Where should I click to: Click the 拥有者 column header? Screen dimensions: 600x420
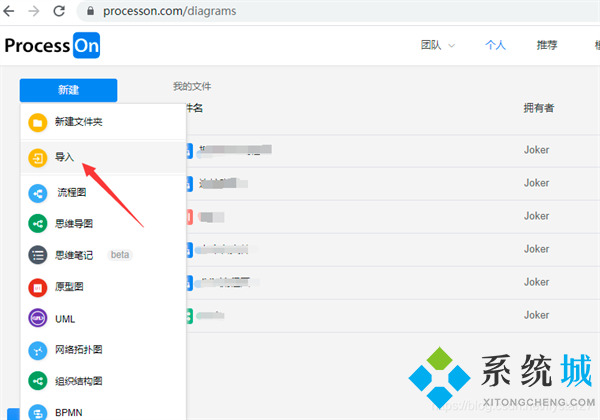538,108
